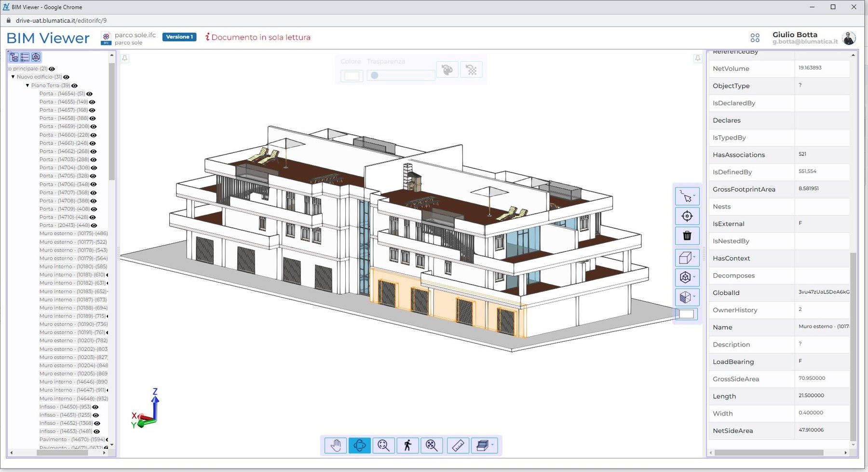Viewport: 868px width, 472px height.
Task: Click the Versione 1 badge
Action: point(179,37)
